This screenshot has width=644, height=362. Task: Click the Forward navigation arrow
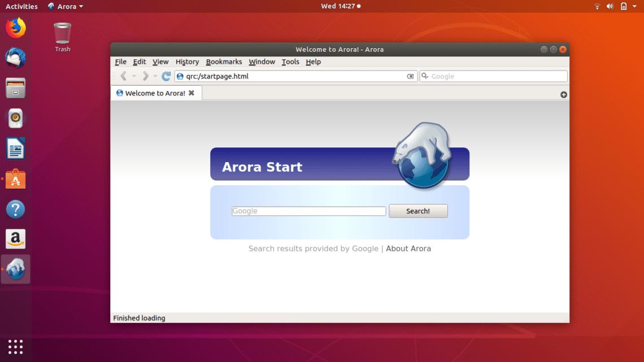[x=145, y=76]
